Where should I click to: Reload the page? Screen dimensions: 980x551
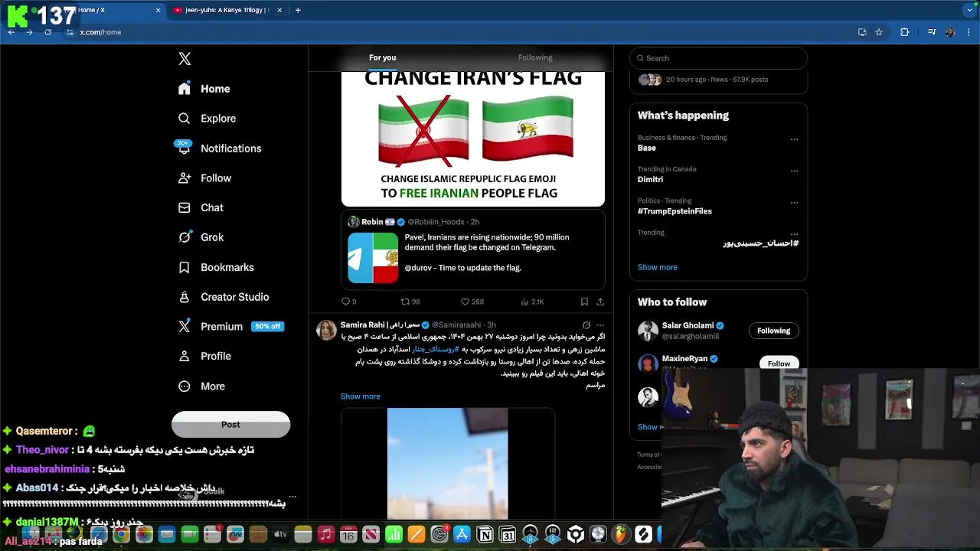[x=47, y=32]
